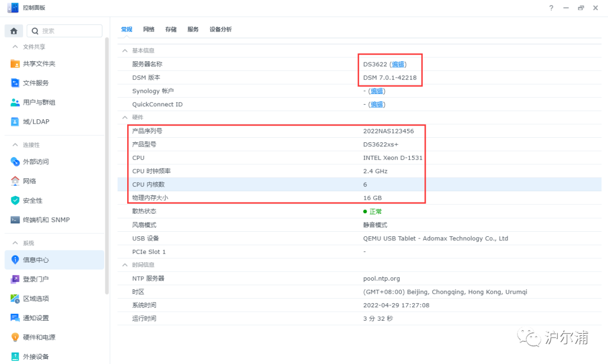The width and height of the screenshot is (608, 364).
Task: Open 终端机和 SNMP settings
Action: pos(48,219)
